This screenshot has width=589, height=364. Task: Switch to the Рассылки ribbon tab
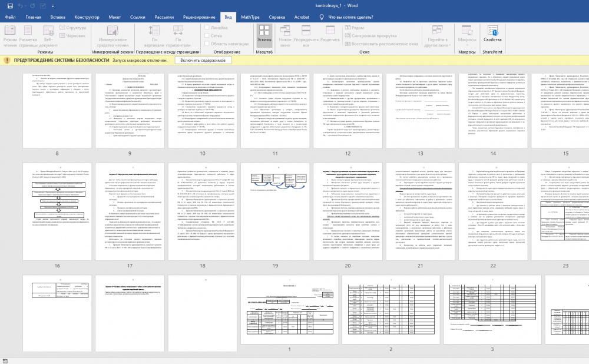pos(164,17)
